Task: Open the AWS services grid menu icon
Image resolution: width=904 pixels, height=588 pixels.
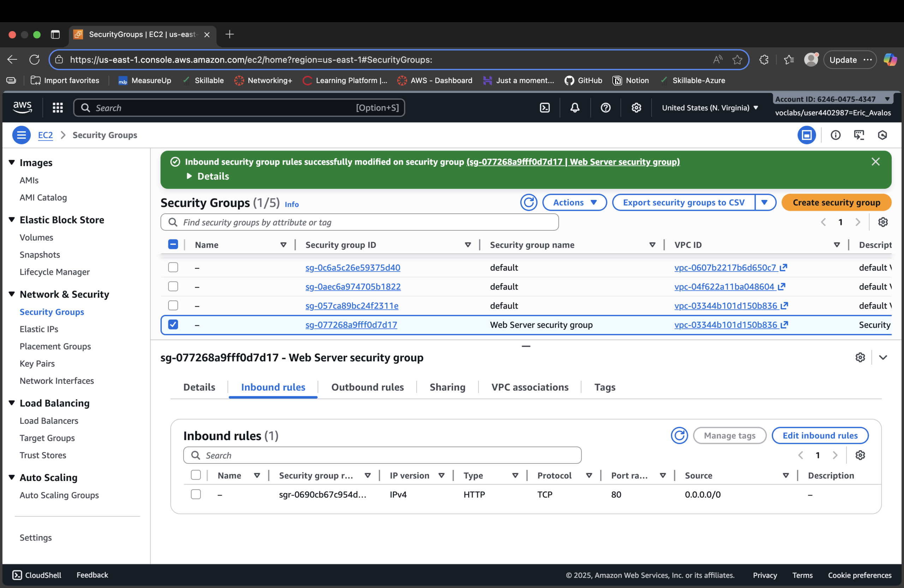Action: [58, 107]
